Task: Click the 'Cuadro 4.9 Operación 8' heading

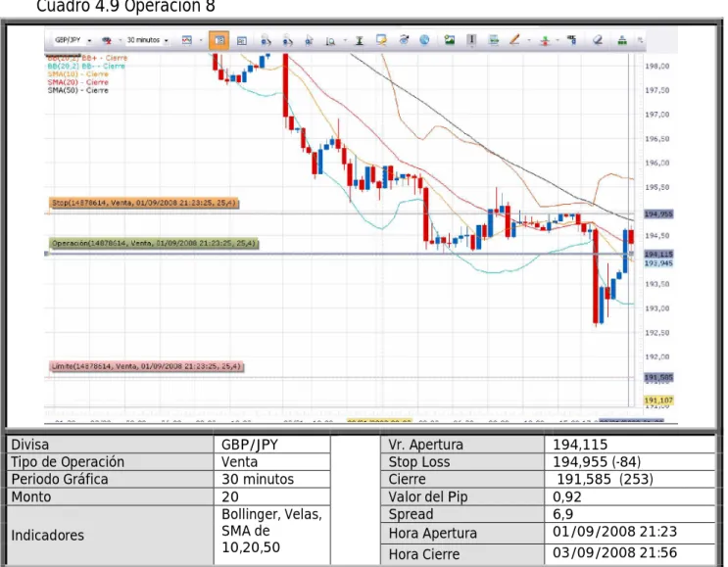Action: [125, 7]
